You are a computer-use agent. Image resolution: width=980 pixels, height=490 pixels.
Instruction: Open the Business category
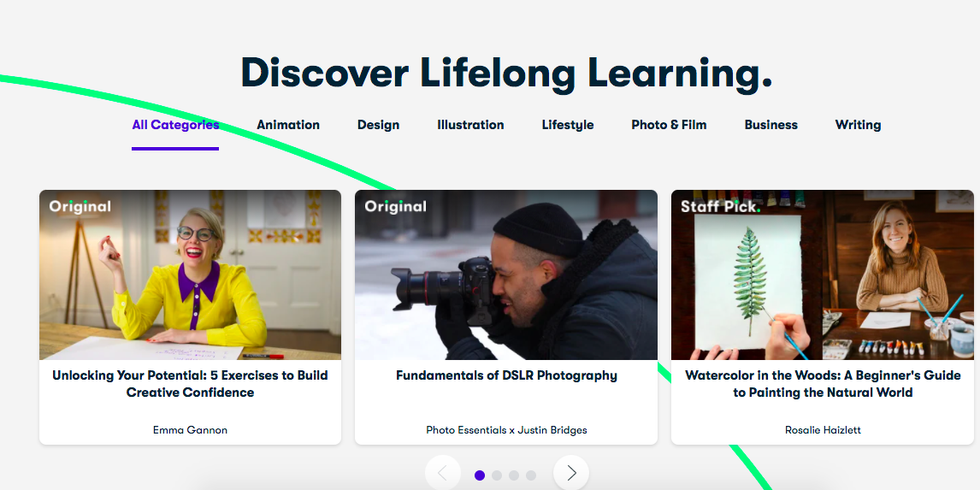[771, 125]
